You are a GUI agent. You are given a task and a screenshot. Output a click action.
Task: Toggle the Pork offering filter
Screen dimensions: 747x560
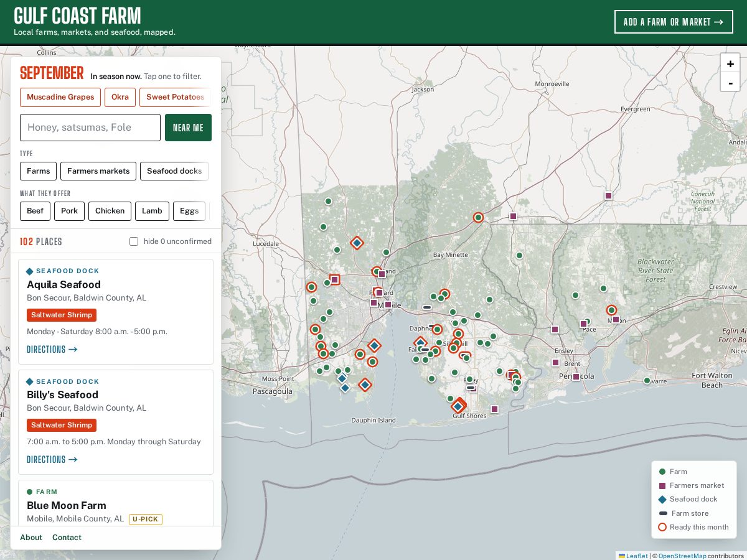pyautogui.click(x=69, y=211)
